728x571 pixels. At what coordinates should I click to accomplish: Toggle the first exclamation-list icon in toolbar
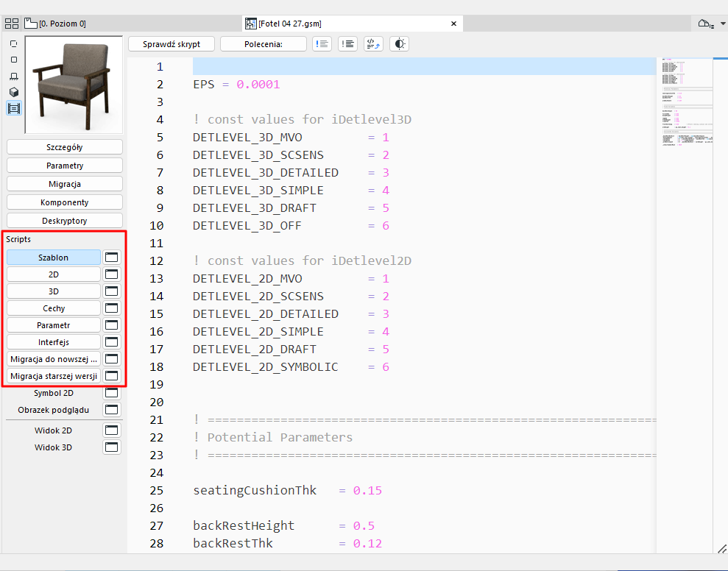pos(322,43)
